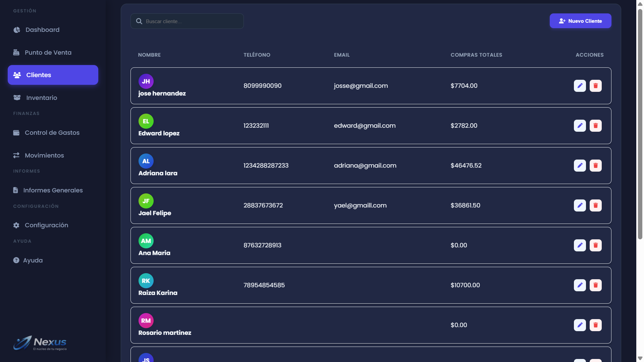The height and width of the screenshot is (362, 644).
Task: Click the search magnifier icon
Action: pos(139,21)
